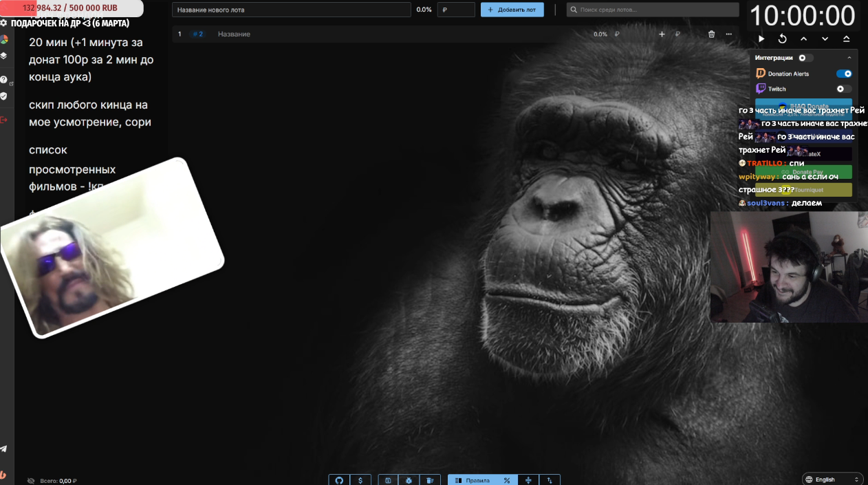
Task: Delete lot 1 with the trash icon
Action: 711,34
